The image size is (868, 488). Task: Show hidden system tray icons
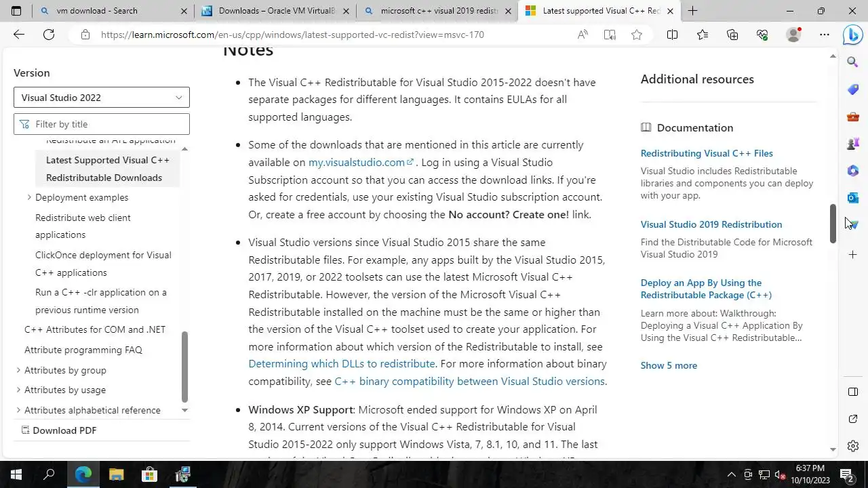(731, 474)
